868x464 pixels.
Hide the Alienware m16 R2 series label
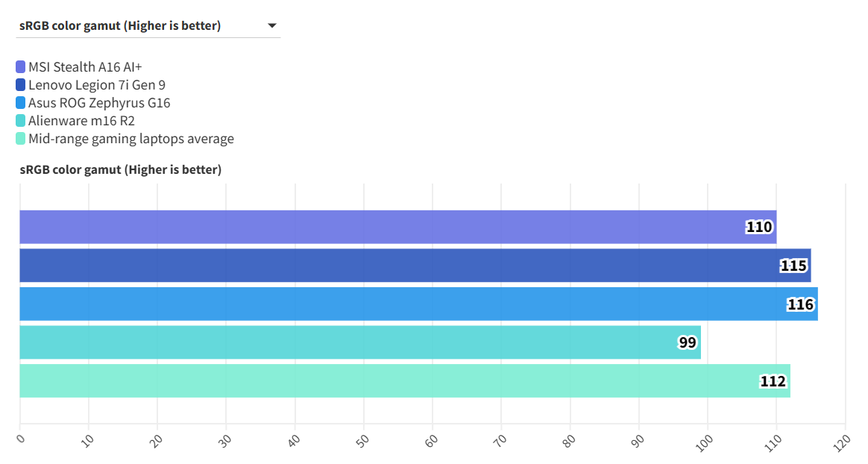click(x=81, y=121)
